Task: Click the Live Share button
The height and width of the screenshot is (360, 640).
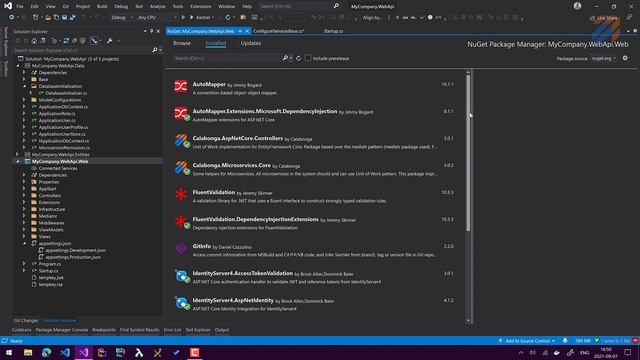Action: click(x=603, y=18)
